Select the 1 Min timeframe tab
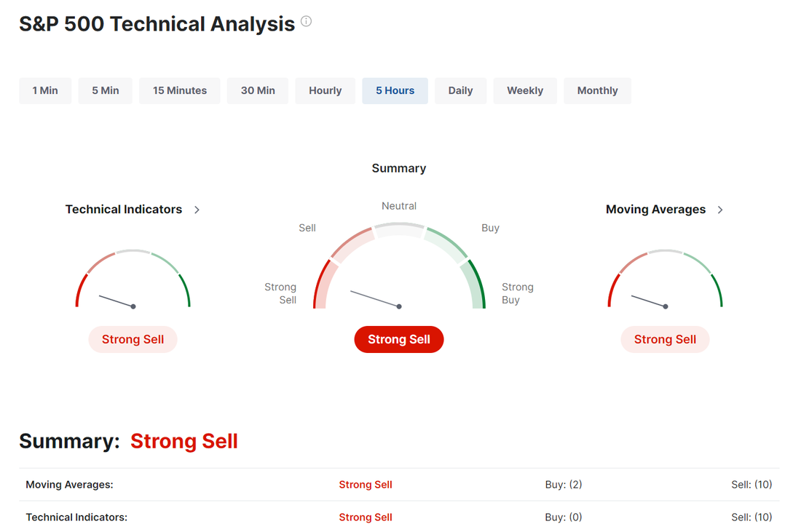Viewport: 801px width, 532px height. click(x=45, y=91)
